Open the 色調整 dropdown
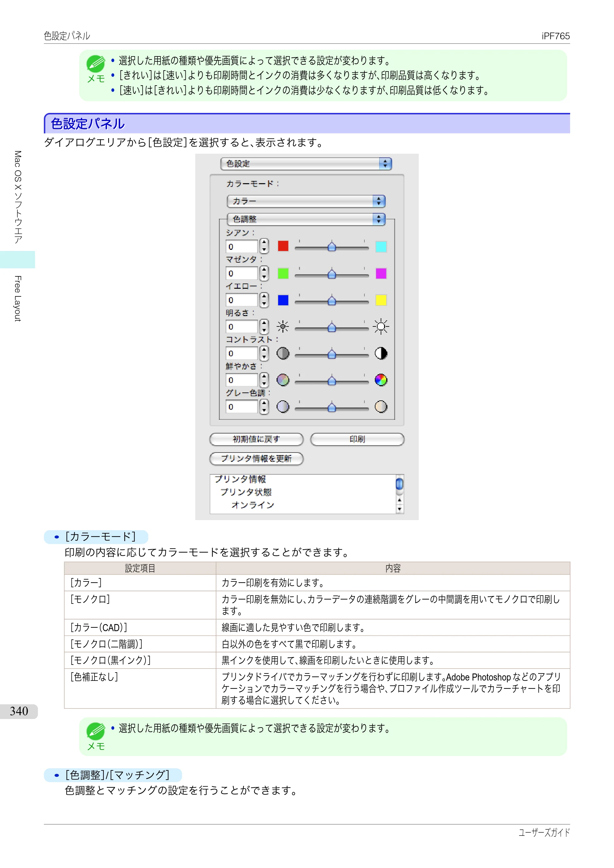Viewport: 614px width, 868px height. click(306, 219)
